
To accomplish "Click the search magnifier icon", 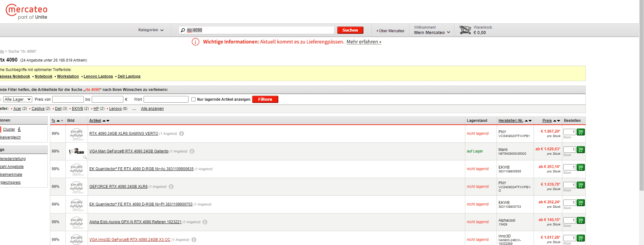I will [183, 30].
